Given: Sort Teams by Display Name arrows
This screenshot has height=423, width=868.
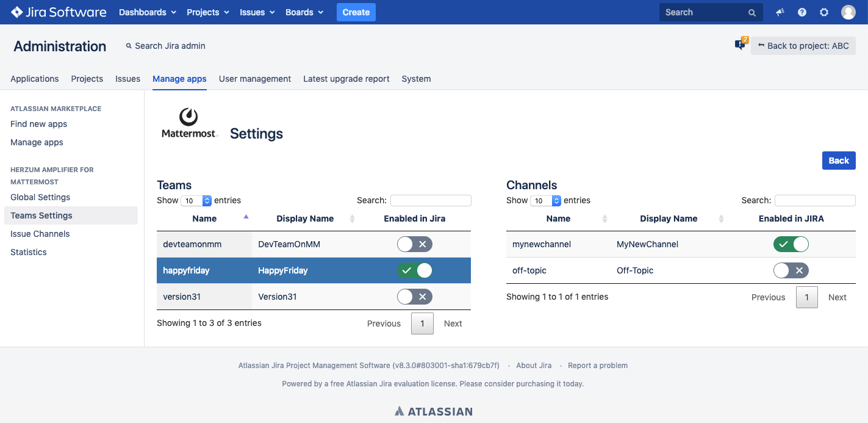Looking at the screenshot, I should click(352, 219).
